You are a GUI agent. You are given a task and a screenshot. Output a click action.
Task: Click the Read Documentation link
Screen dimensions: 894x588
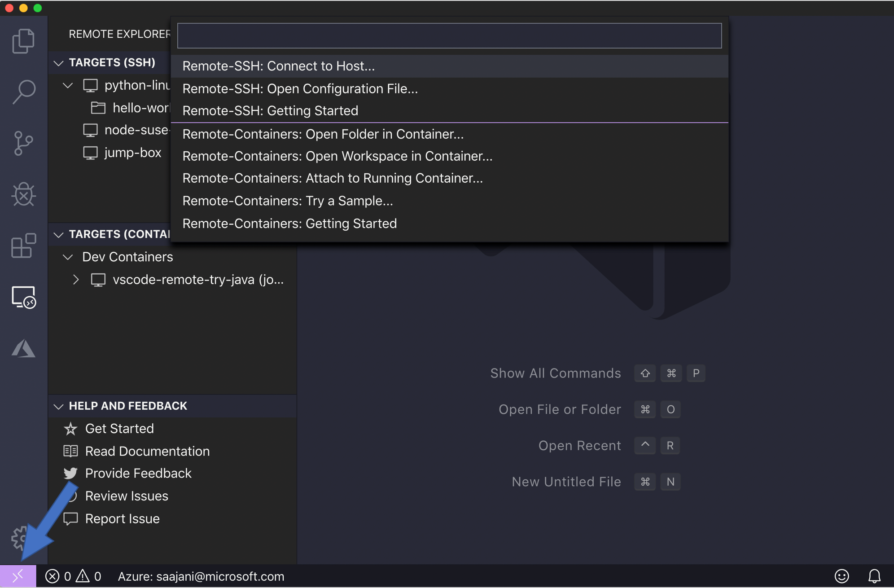point(147,451)
